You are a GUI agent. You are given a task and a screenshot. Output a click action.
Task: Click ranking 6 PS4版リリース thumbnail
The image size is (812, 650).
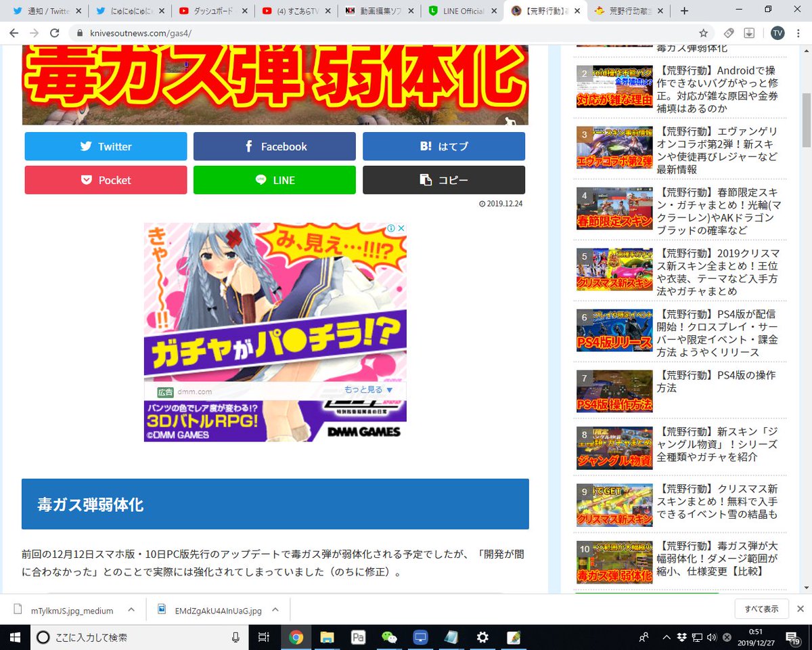[x=614, y=330]
